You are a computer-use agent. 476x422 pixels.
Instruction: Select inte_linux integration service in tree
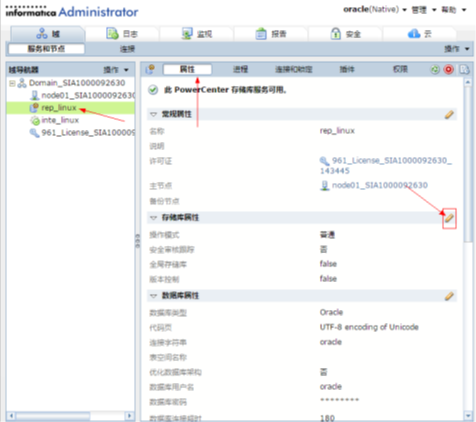point(60,120)
